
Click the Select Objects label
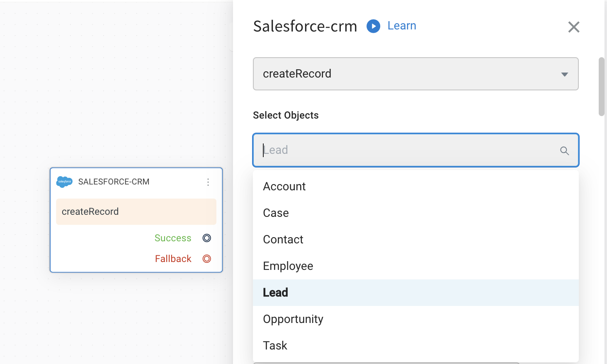coord(286,115)
